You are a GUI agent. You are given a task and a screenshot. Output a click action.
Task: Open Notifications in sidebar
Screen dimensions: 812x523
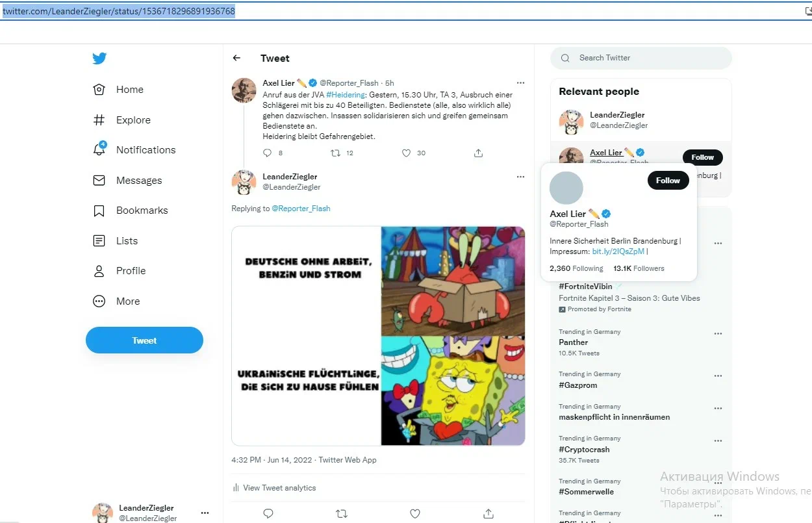[x=134, y=149]
